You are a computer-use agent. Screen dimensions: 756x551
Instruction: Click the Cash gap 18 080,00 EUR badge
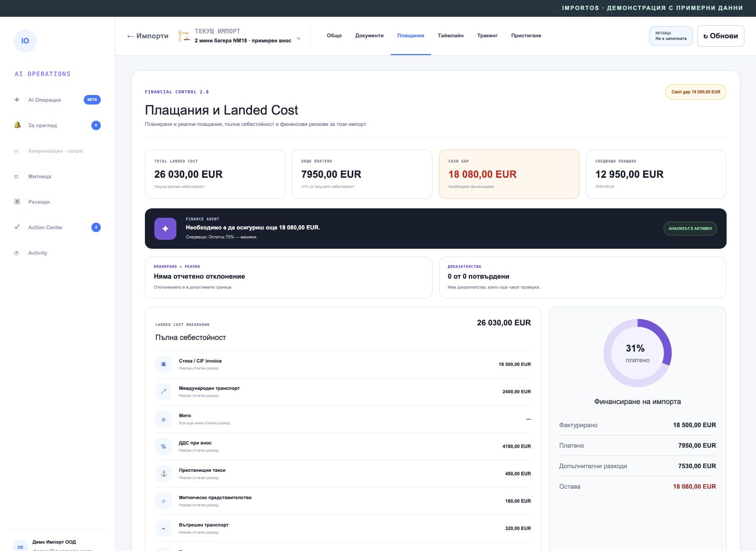click(696, 92)
